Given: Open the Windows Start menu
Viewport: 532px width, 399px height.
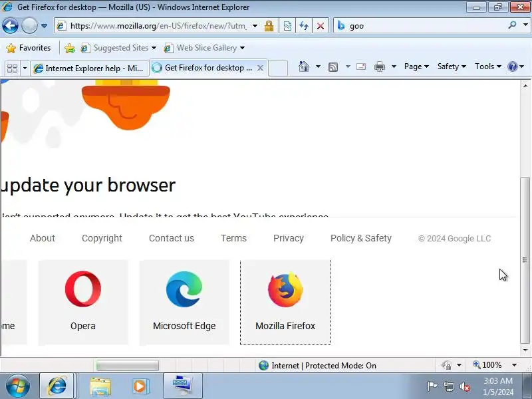Looking at the screenshot, I should [18, 386].
